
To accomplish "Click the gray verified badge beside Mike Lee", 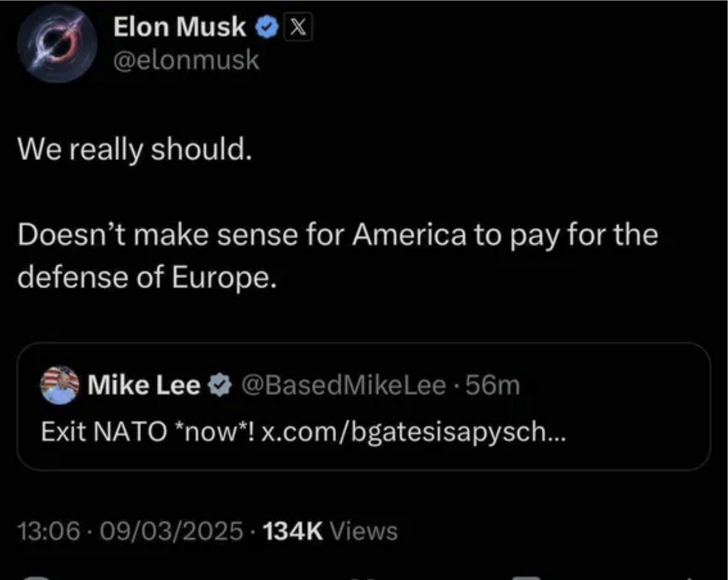I will click(x=219, y=385).
